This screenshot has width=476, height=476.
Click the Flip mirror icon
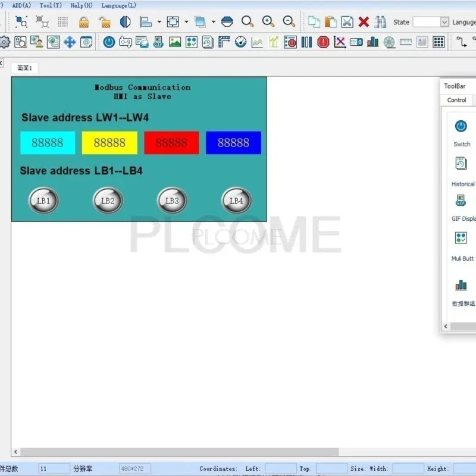126,22
